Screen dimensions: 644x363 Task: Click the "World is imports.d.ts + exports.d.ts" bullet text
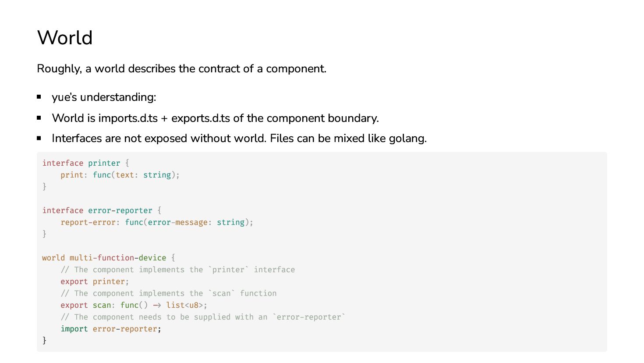tap(215, 118)
